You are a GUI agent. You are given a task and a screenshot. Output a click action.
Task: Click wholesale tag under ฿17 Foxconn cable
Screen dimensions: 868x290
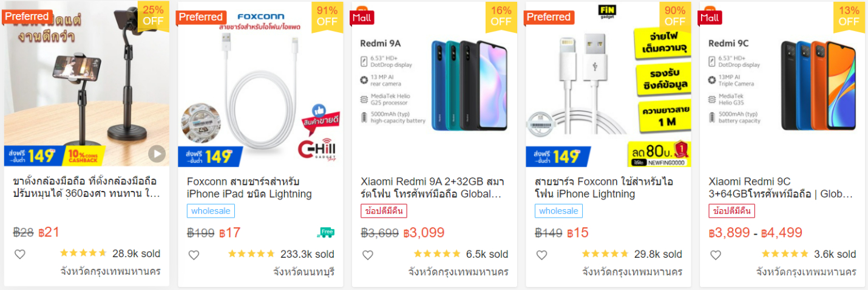pyautogui.click(x=211, y=211)
